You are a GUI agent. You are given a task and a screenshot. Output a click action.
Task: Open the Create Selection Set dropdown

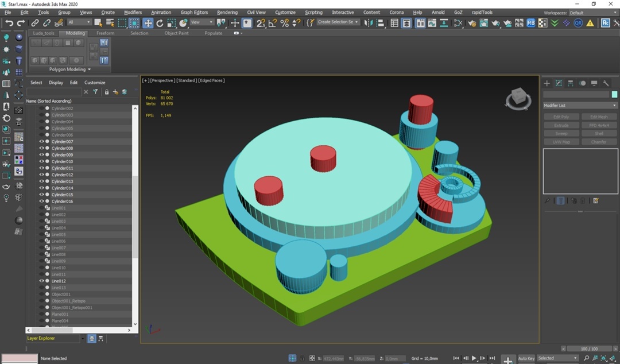(338, 22)
